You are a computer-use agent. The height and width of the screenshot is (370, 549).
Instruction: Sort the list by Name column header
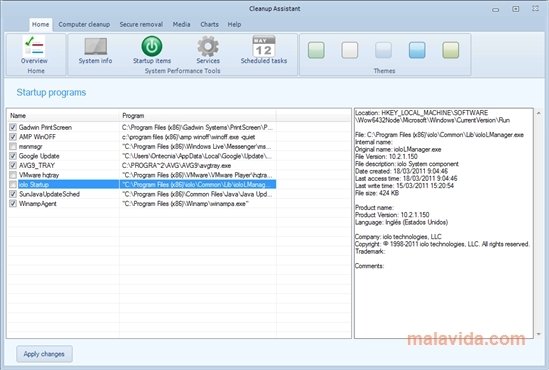pos(63,116)
